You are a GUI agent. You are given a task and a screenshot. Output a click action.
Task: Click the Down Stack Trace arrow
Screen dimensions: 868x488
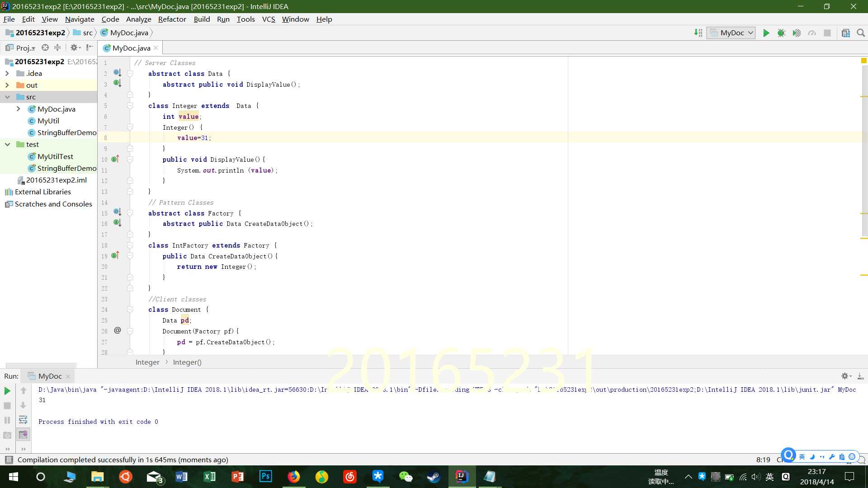click(24, 406)
